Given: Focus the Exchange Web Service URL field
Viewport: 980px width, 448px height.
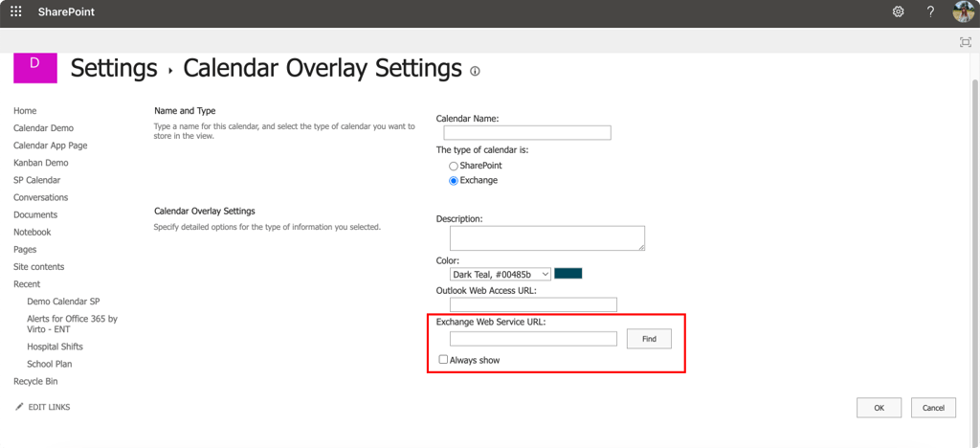Looking at the screenshot, I should [533, 339].
